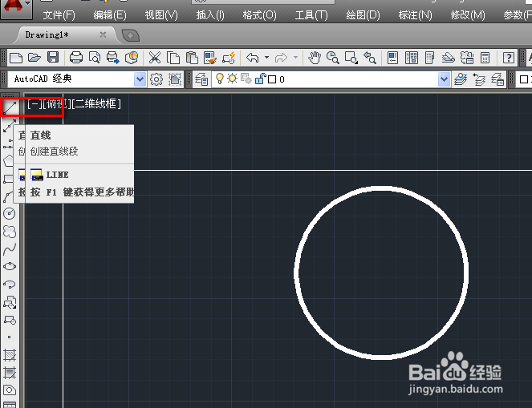This screenshot has height=408, width=532.
Task: Click the Publish icon
Action: coord(112,58)
